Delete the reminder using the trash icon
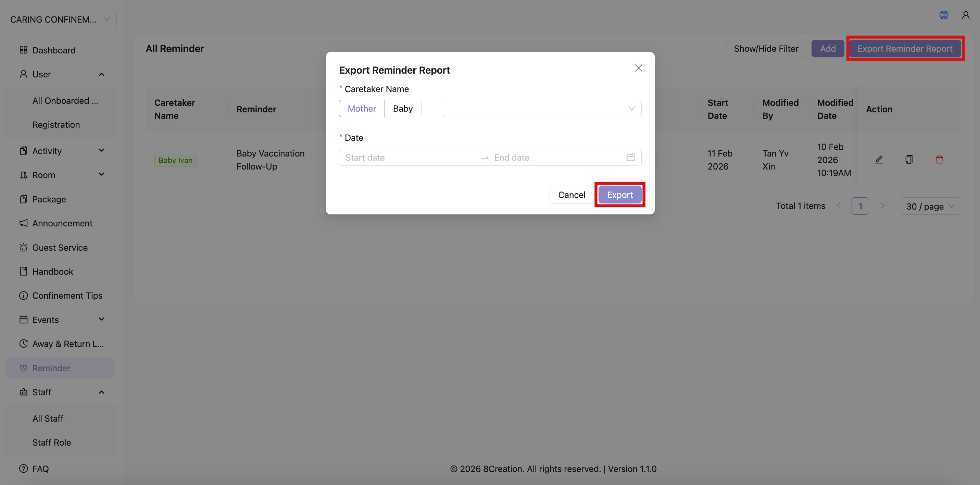The height and width of the screenshot is (485, 980). (940, 160)
